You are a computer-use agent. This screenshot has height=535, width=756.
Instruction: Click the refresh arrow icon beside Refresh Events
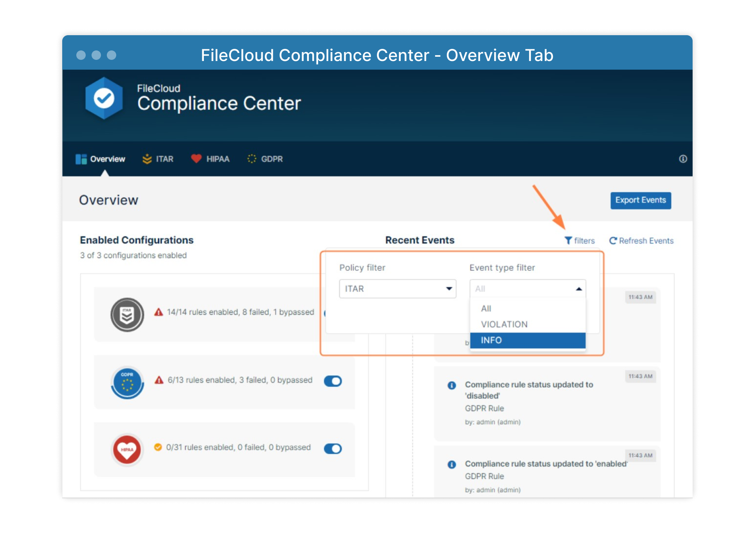pyautogui.click(x=613, y=241)
